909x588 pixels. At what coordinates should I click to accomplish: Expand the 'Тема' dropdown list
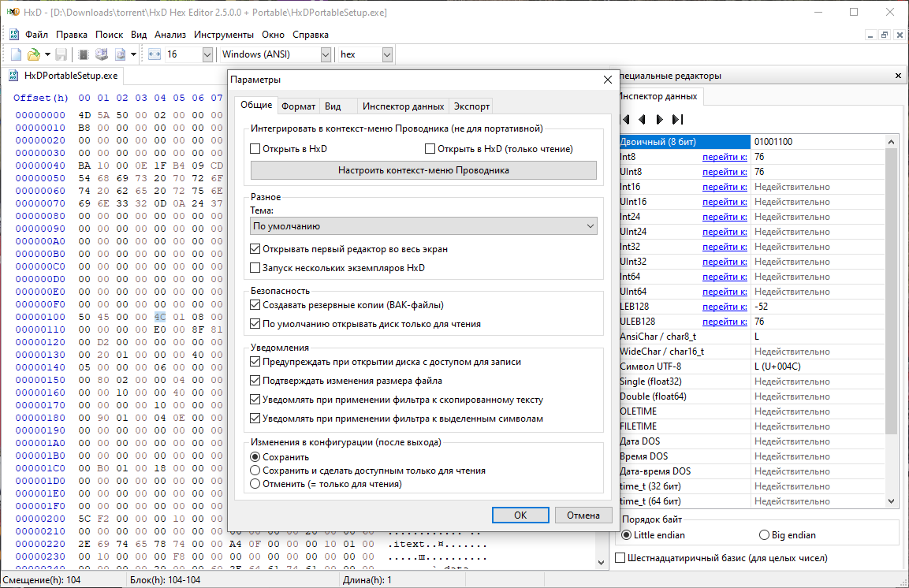(423, 226)
